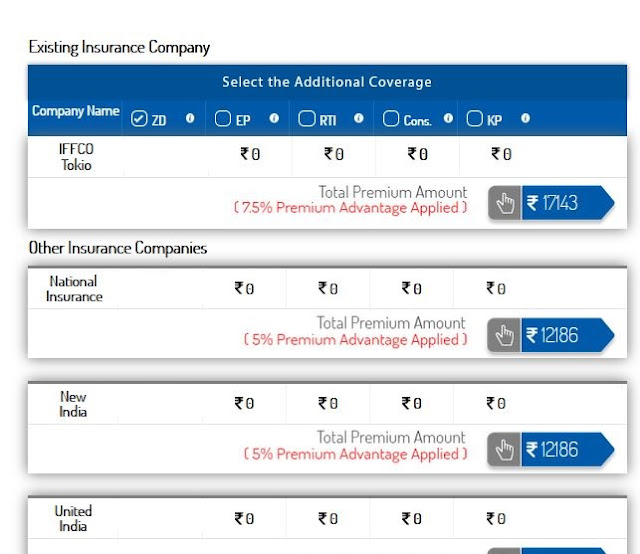
Task: Click the IFFCO Tokio company name
Action: [76, 157]
